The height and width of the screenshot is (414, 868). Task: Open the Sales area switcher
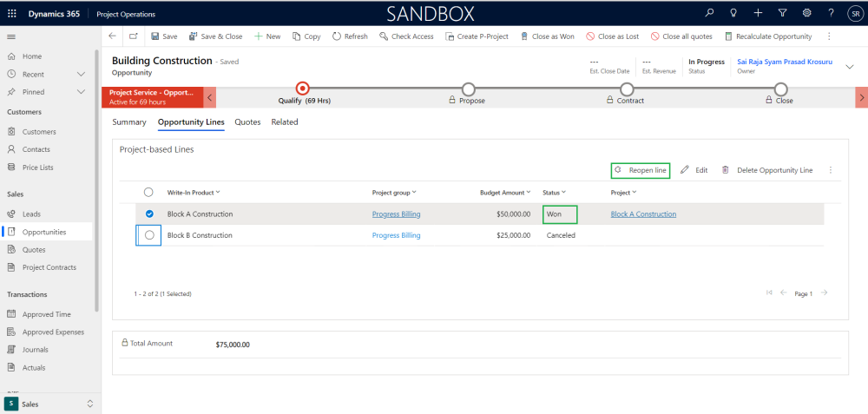(49, 404)
